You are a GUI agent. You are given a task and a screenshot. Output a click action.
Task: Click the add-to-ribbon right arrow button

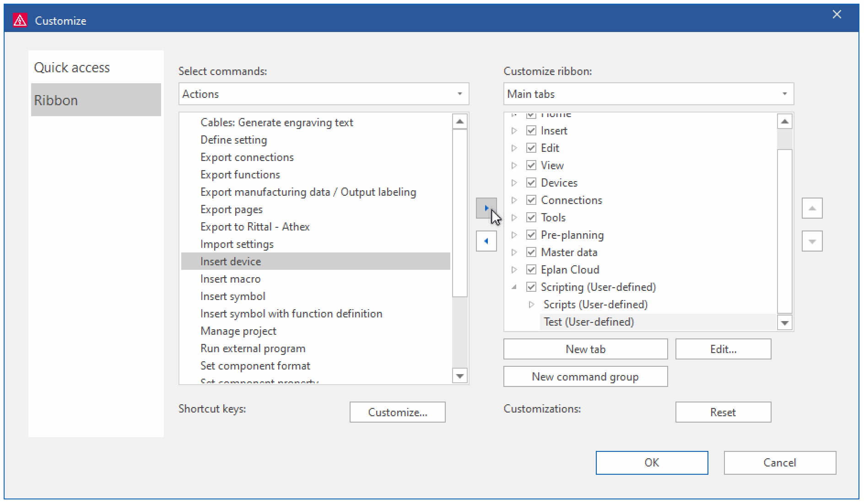tap(486, 208)
